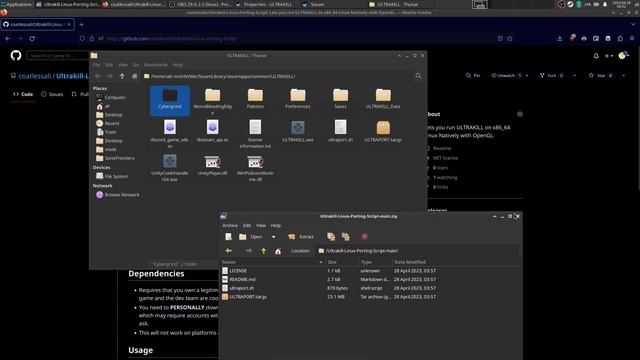Select ULTRAKILL.exe file in Thunar

click(x=298, y=131)
